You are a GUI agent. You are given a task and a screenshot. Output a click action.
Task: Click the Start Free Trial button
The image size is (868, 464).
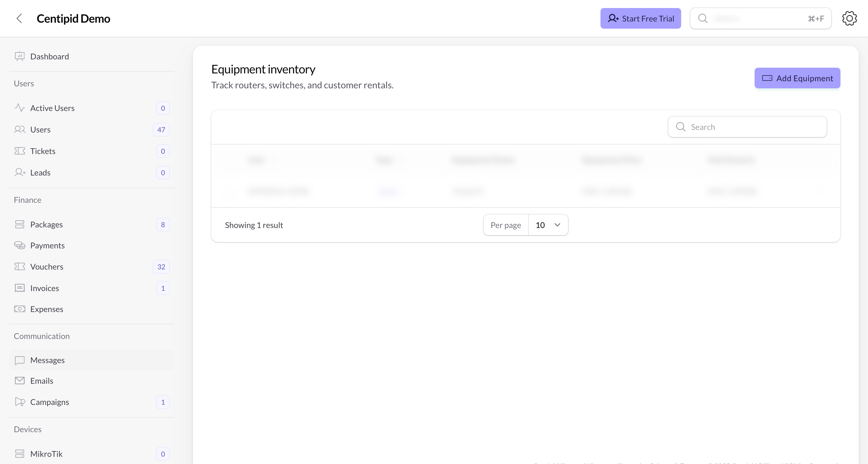[640, 19]
